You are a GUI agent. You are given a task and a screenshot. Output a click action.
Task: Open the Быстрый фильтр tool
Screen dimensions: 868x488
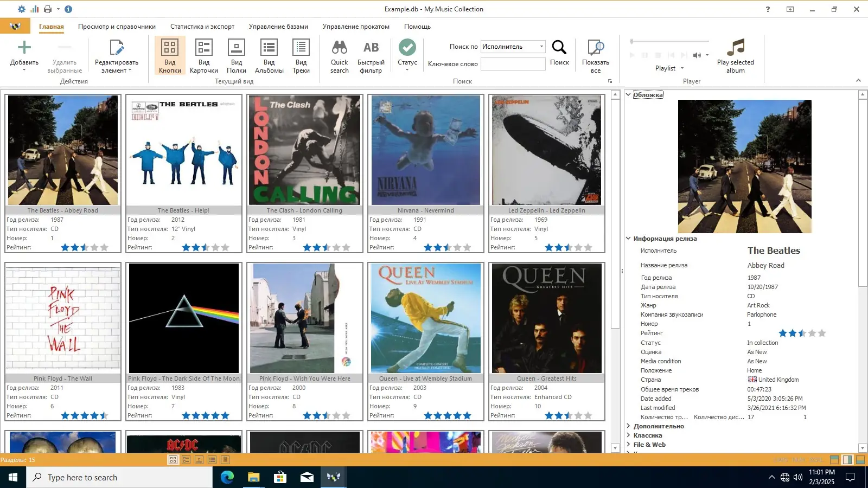371,48
